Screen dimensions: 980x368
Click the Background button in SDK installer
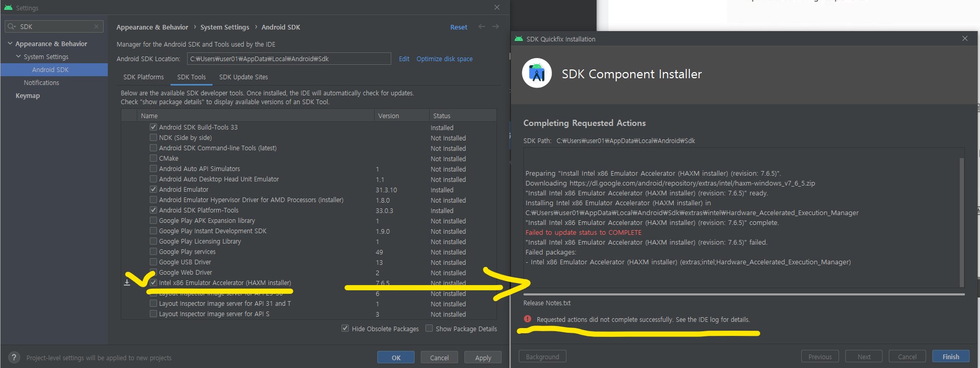tap(543, 356)
